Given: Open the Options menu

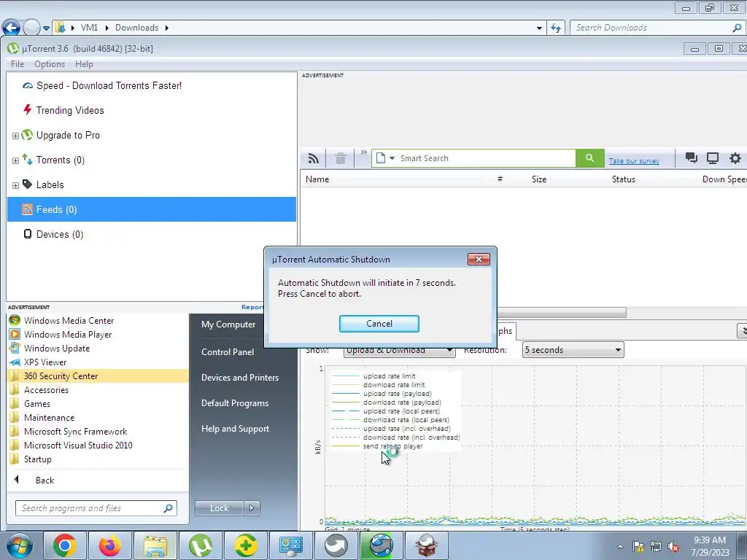Looking at the screenshot, I should 50,64.
